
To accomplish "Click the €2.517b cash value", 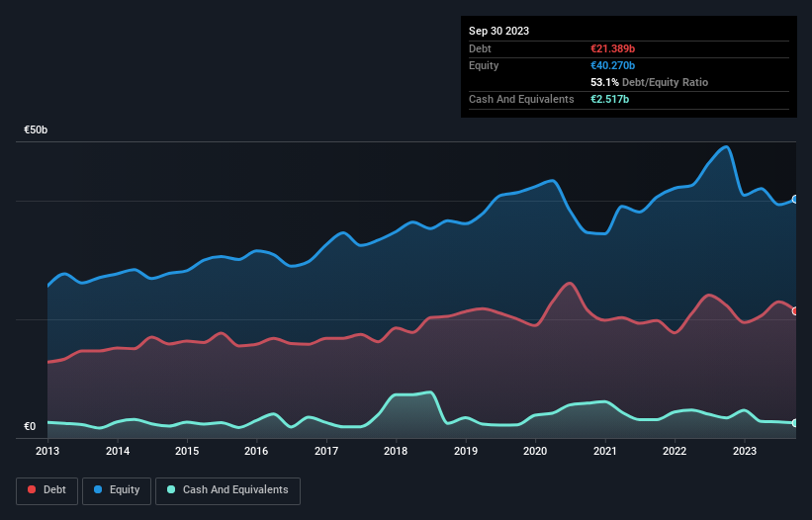I will [x=609, y=99].
